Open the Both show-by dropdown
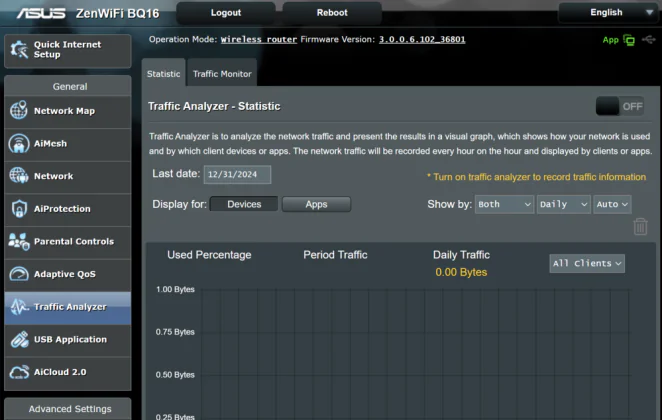662x420 pixels. pos(504,204)
